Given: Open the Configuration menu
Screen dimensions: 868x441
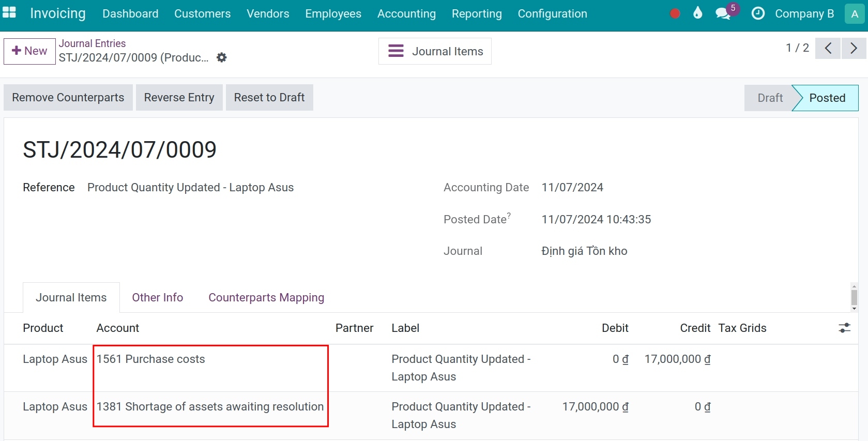Looking at the screenshot, I should 553,13.
